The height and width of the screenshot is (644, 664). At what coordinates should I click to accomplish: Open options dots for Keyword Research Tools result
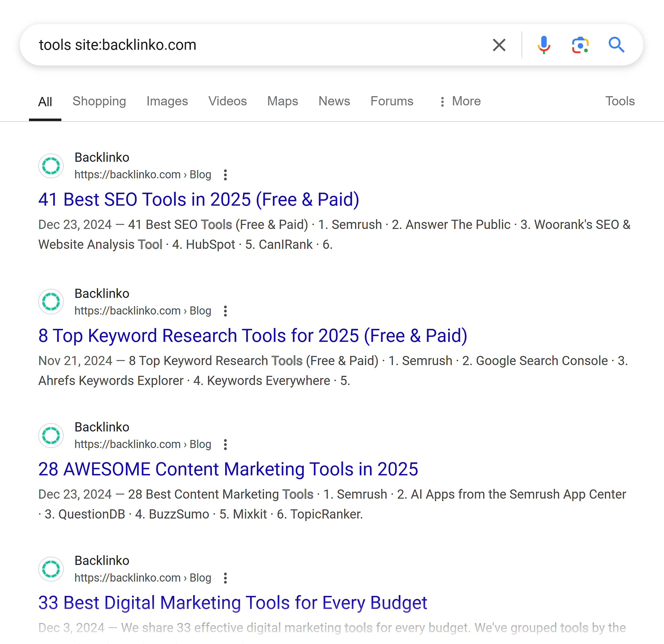[225, 311]
